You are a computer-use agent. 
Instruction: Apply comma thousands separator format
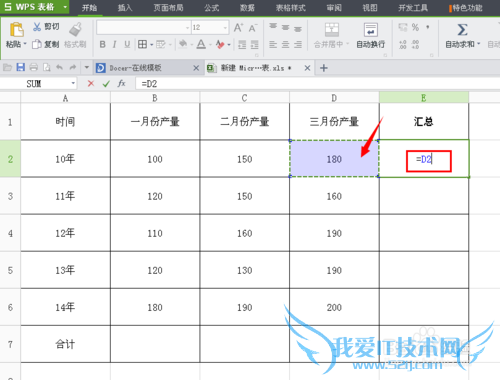[x=428, y=27]
